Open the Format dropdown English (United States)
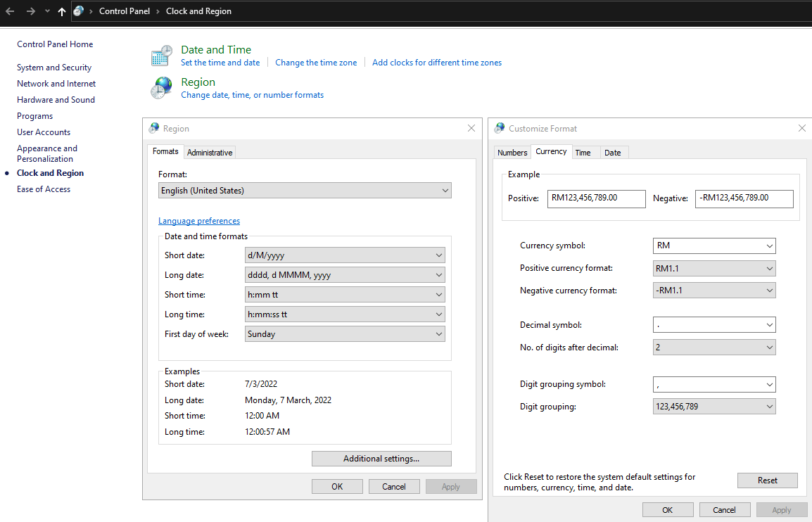The width and height of the screenshot is (812, 522). [305, 191]
